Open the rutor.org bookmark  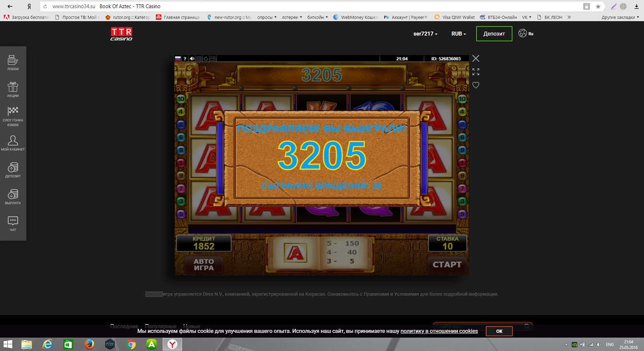(128, 17)
